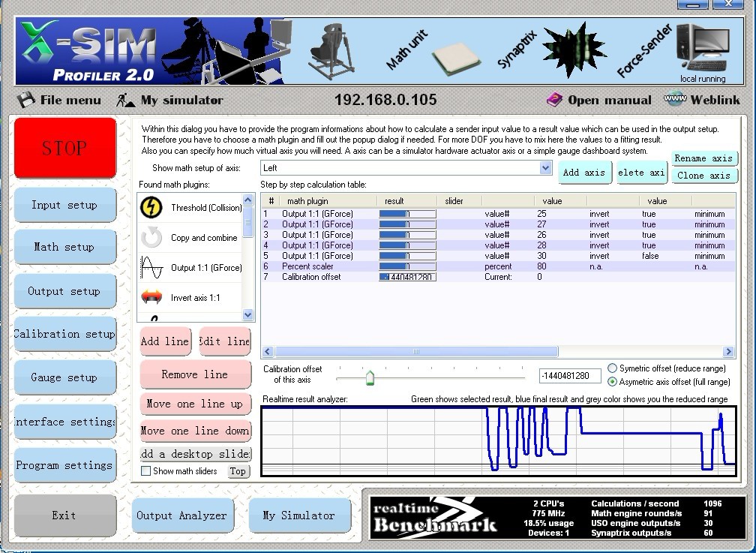Open the Weblink menu item
Viewport: 756px width, 553px height.
tap(715, 100)
